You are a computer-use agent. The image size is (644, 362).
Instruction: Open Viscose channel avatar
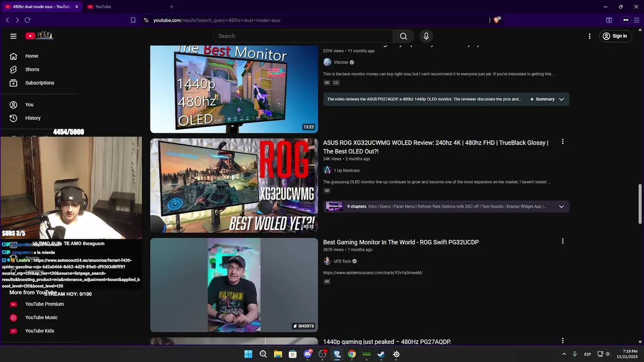click(327, 62)
